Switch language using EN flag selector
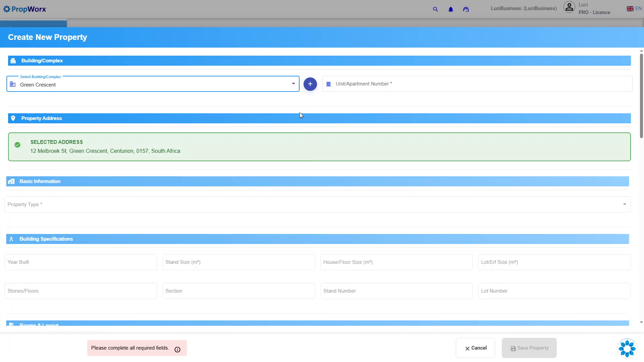644x362 pixels. (x=634, y=9)
